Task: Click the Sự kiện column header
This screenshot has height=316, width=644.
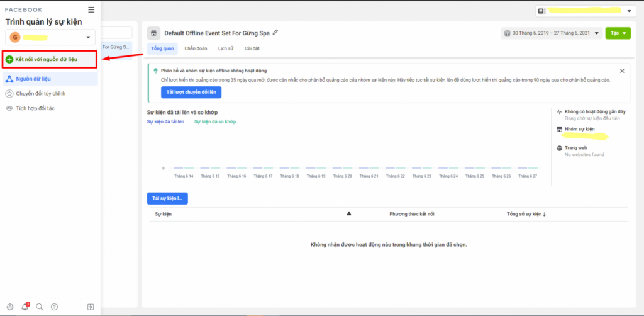Action: click(x=163, y=214)
